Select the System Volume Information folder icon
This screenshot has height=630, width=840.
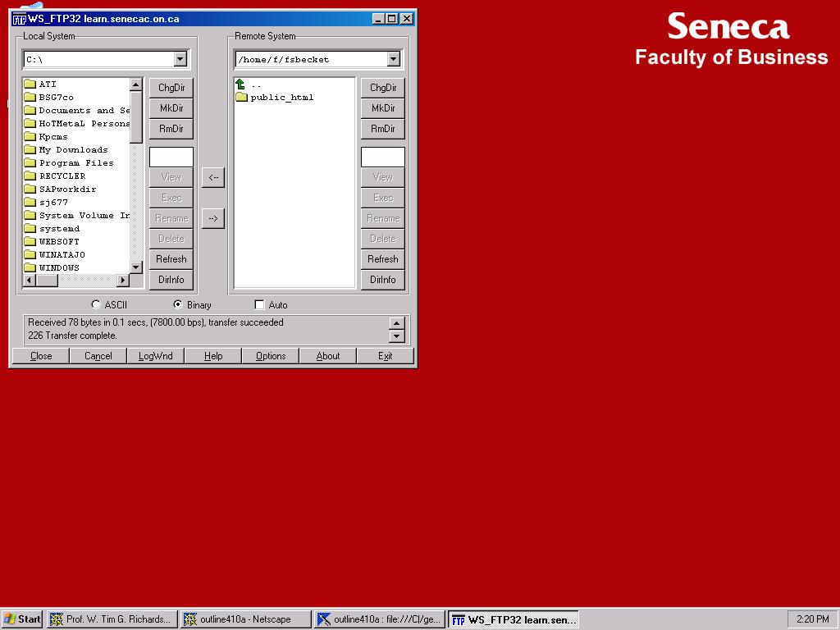30,216
